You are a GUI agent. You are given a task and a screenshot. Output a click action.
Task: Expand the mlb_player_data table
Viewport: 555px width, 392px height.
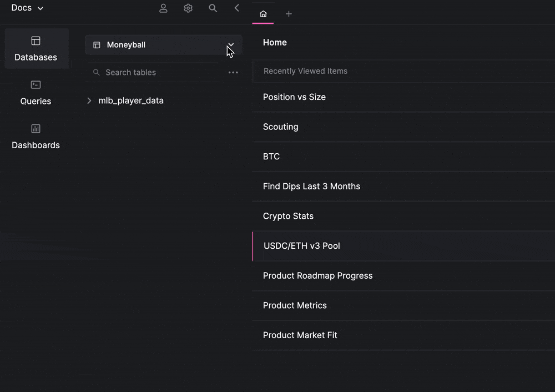click(x=89, y=100)
